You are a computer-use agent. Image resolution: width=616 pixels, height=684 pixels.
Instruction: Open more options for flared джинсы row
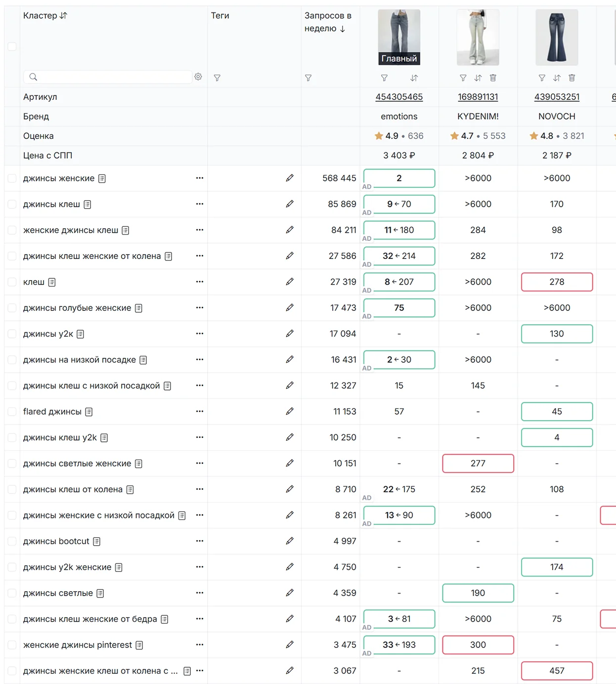pyautogui.click(x=200, y=411)
